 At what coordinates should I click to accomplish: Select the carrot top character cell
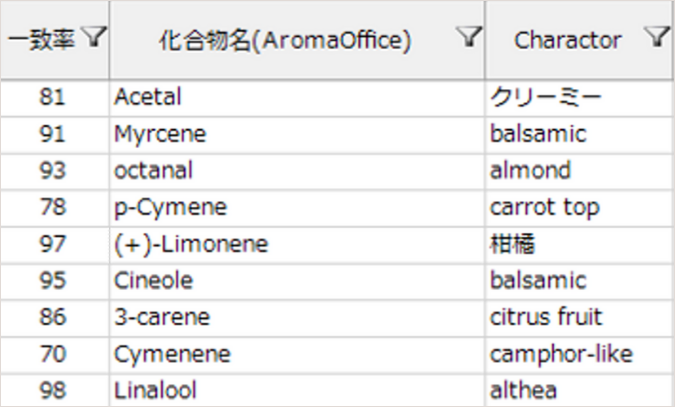tap(544, 207)
